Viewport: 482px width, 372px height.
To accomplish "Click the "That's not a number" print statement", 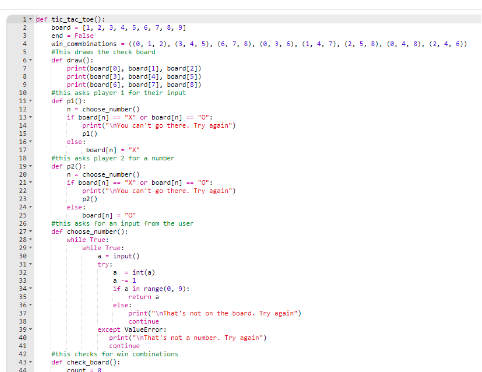I will click(188, 338).
